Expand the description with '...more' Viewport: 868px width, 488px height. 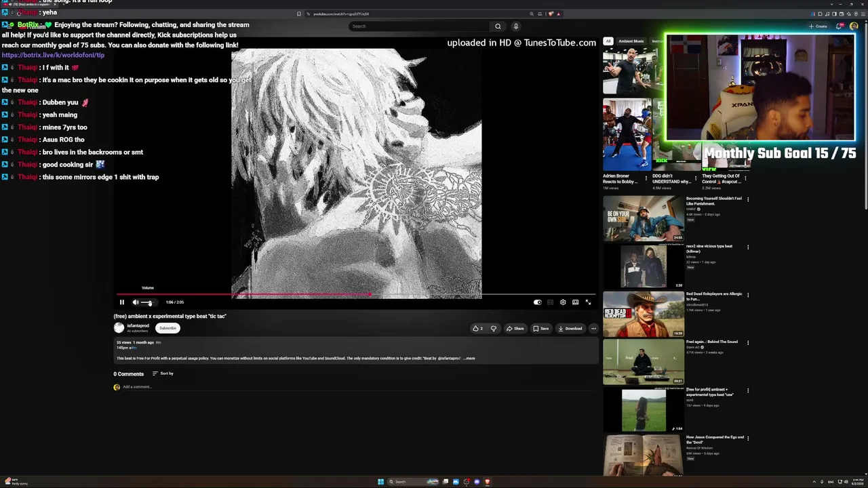[469, 359]
